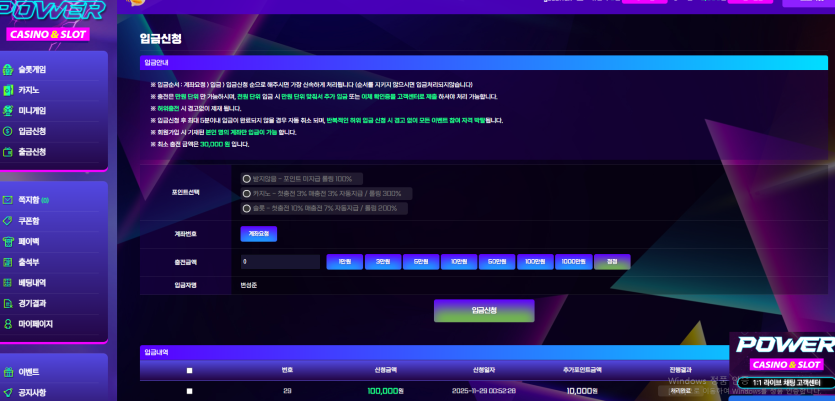835x401 pixels.
Task: Go to 경기결과 in the sidebar
Action: (32, 303)
